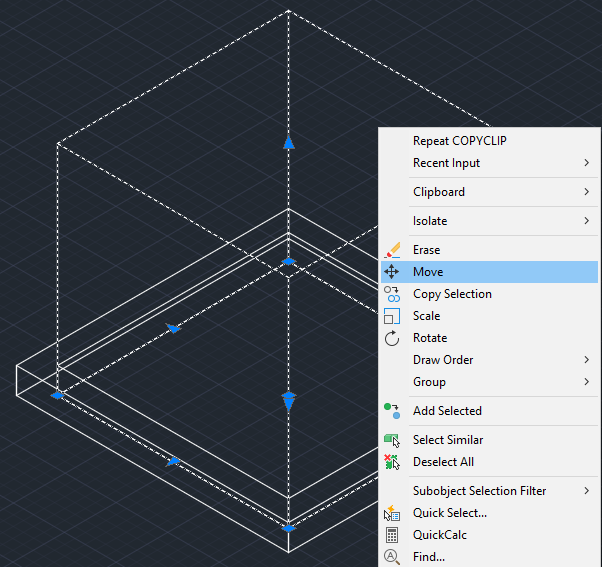
Task: Open the Recent Input menu entry
Action: pos(490,163)
